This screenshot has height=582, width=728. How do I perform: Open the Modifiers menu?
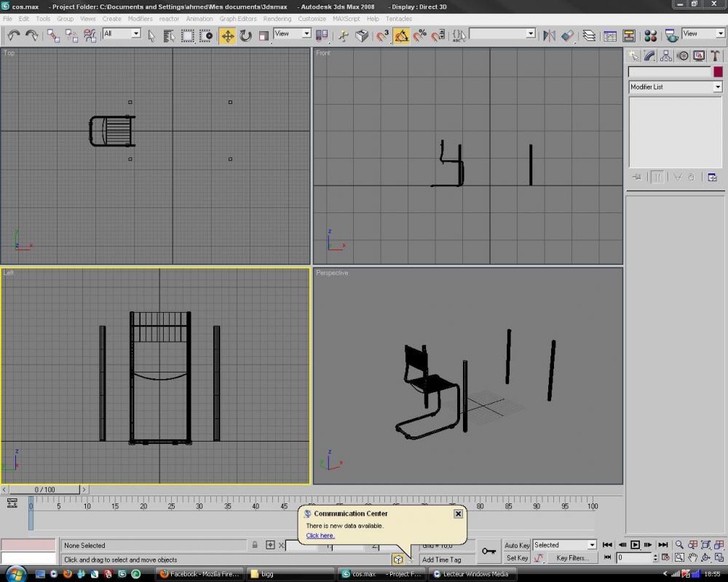[141, 19]
